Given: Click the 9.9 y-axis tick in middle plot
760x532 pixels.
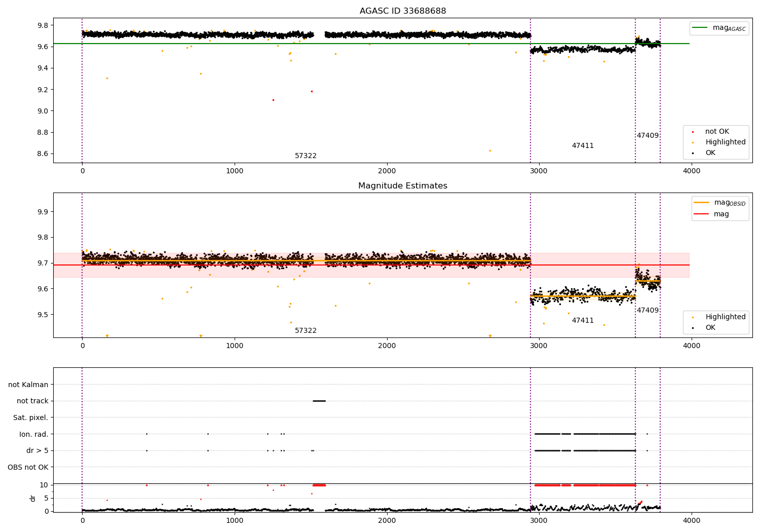Looking at the screenshot, I should [x=43, y=212].
